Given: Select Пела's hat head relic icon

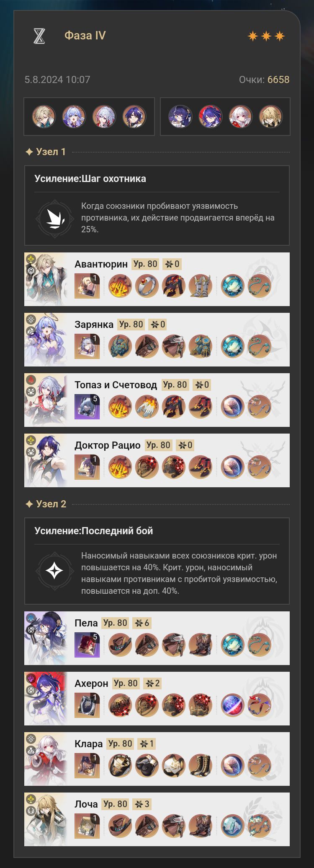Looking at the screenshot, I should click(x=120, y=645).
